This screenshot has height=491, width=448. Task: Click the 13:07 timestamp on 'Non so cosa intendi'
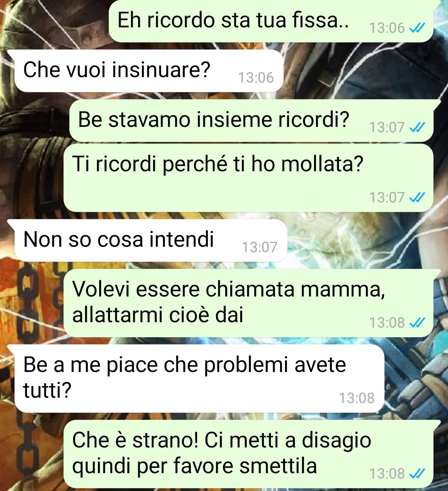point(260,248)
